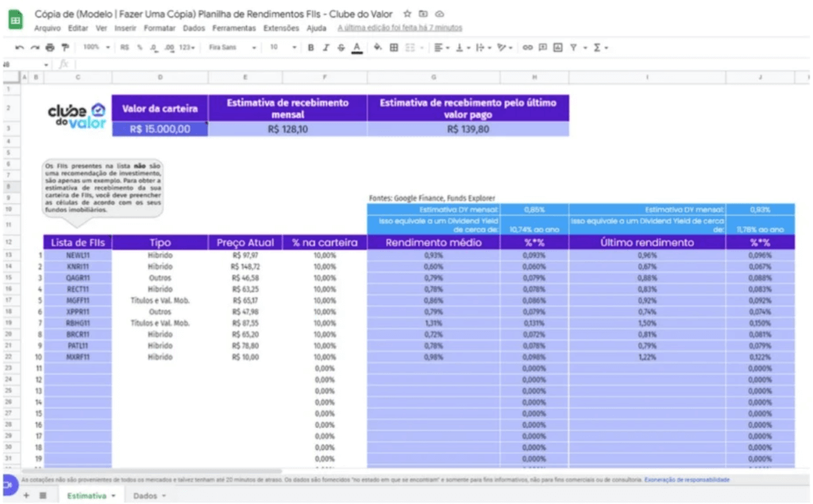
Task: Open the Fira Sans font dropdown
Action: point(233,48)
